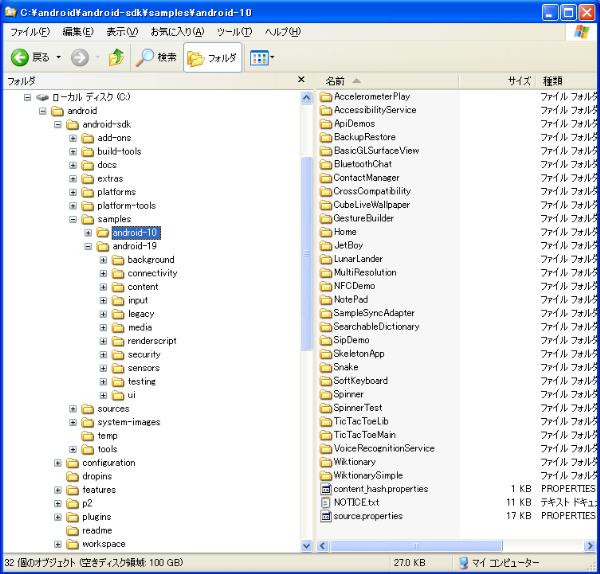This screenshot has height=574, width=600.
Task: Expand the system-images folder node
Action: click(x=73, y=422)
